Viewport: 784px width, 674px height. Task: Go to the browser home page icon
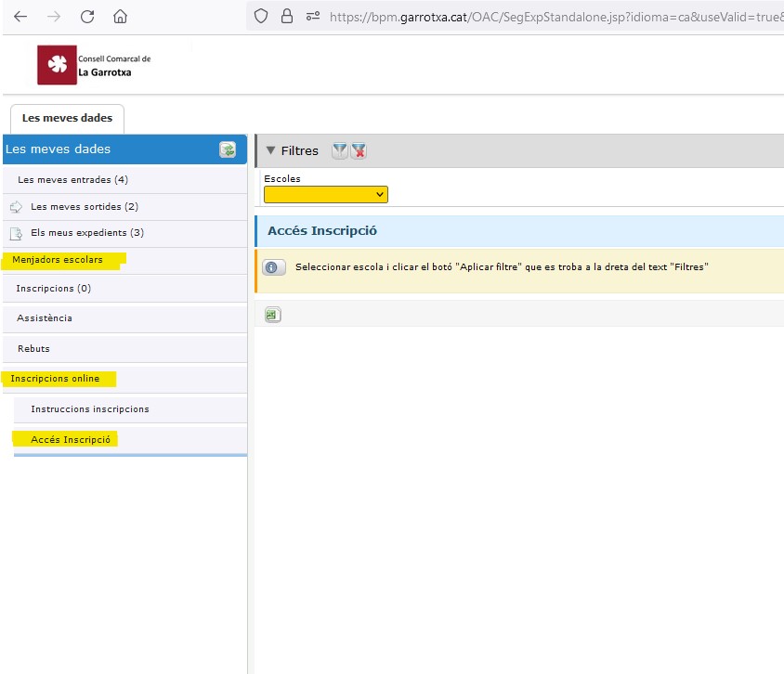coord(120,17)
